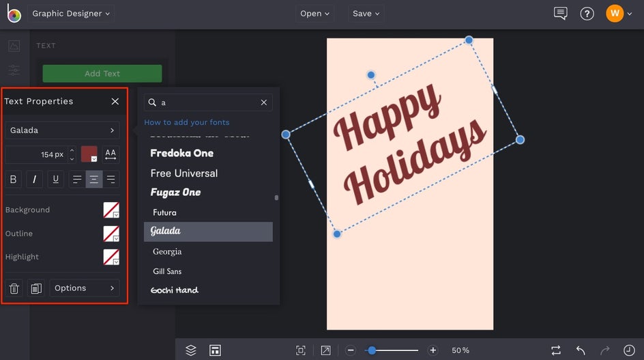Open the Image Manager sidebar icon
644x360 pixels.
[14, 46]
